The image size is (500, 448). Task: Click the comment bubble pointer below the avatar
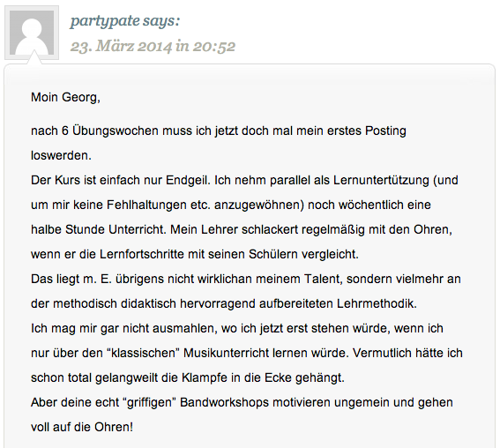tap(34, 57)
